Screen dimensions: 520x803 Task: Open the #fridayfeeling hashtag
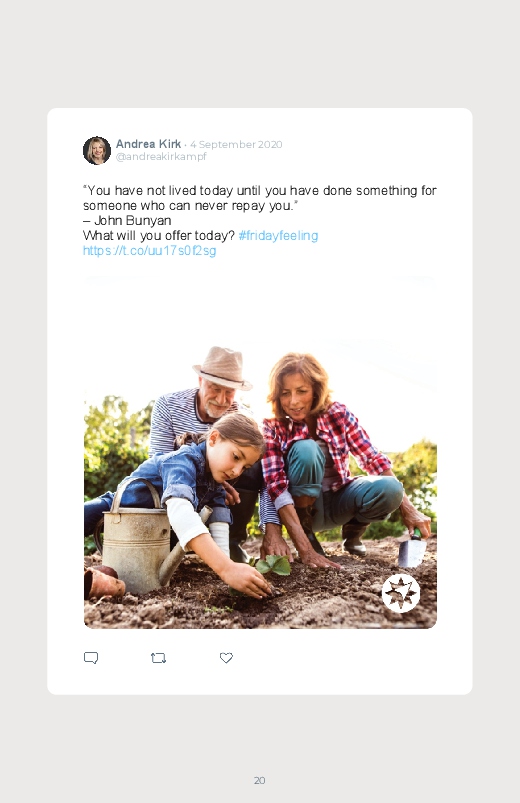278,236
